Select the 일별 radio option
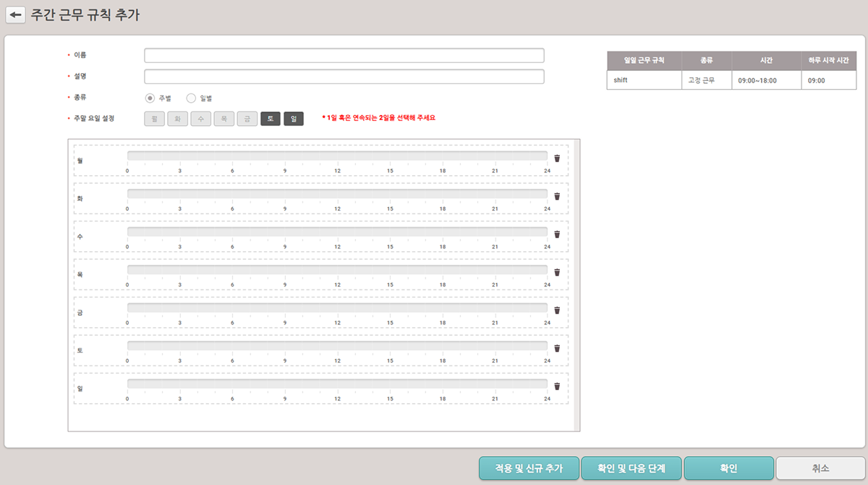Viewport: 868px width, 485px height. coord(191,98)
